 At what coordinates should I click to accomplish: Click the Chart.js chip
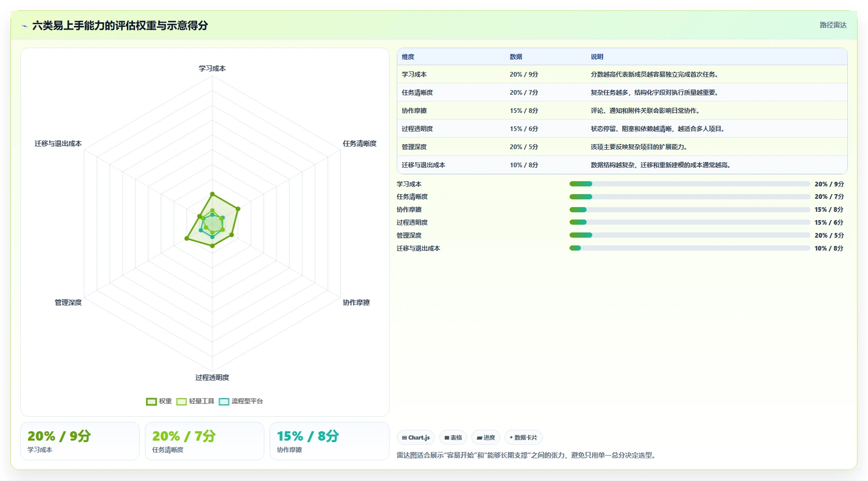pos(416,438)
